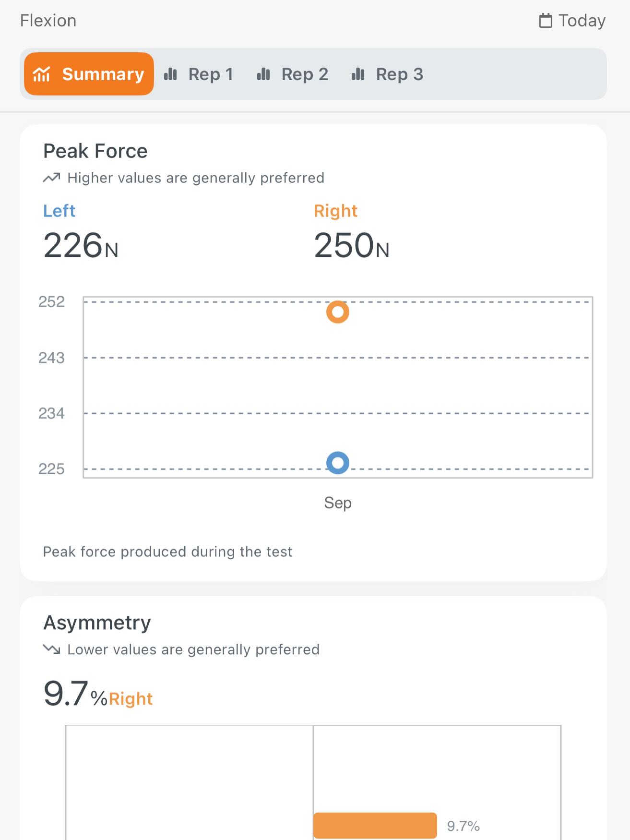The image size is (630, 840).
Task: Click the bar chart icon for Rep 2
Action: (x=263, y=74)
